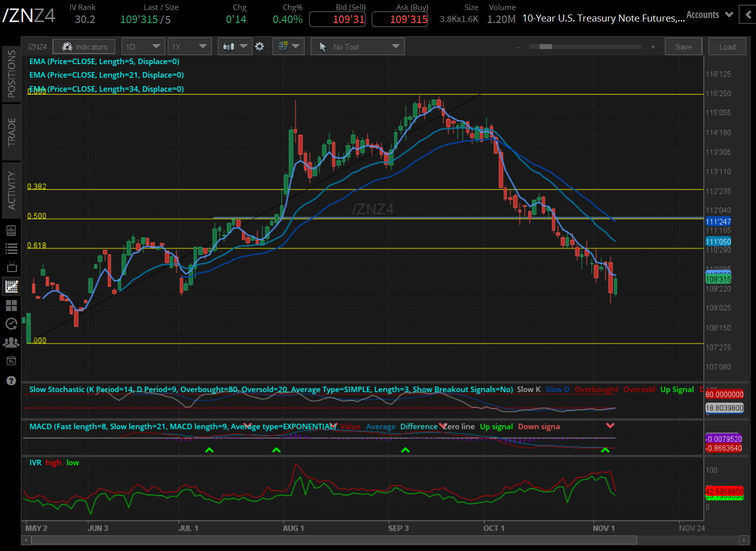
Task: Click the help question mark icon
Action: click(11, 381)
